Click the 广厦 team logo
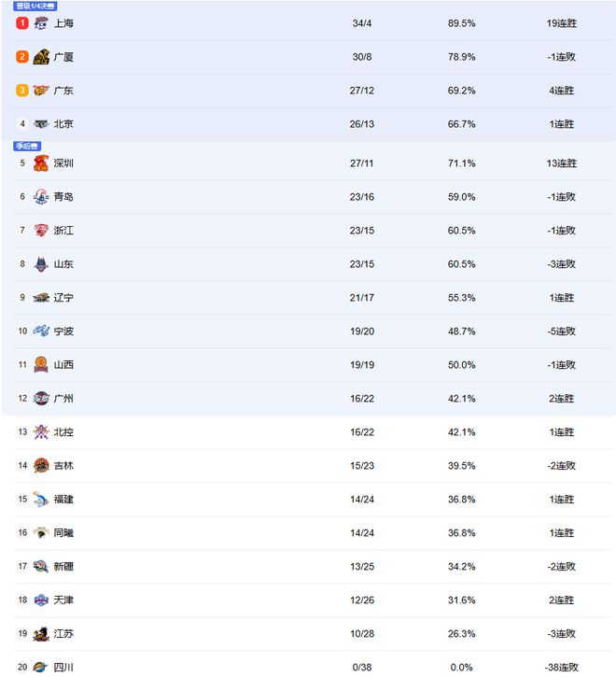The width and height of the screenshot is (616, 677). pyautogui.click(x=40, y=57)
